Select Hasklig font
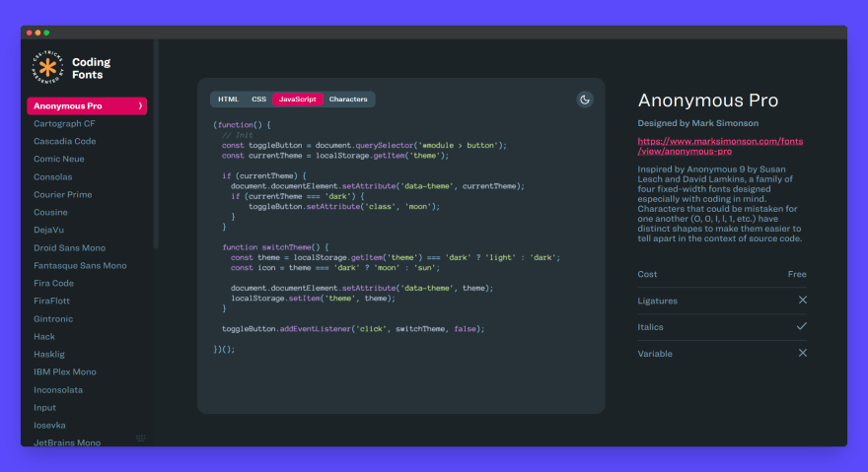Image resolution: width=868 pixels, height=472 pixels. 49,355
